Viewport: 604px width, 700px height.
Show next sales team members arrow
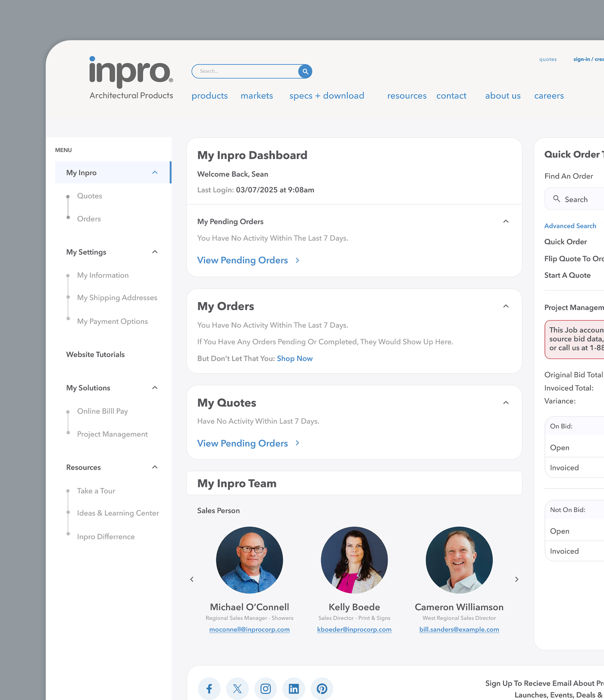pyautogui.click(x=516, y=579)
